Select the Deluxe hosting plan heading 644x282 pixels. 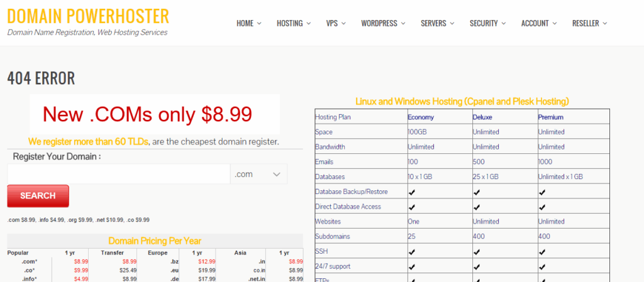[x=483, y=117]
